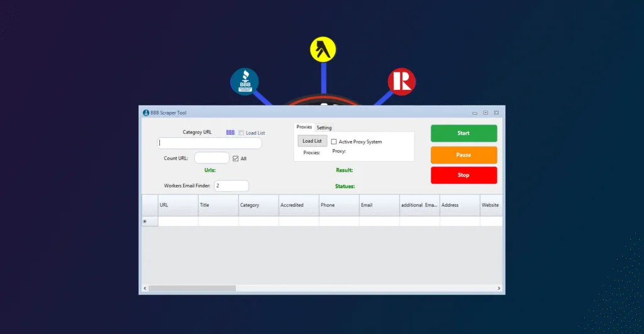The width and height of the screenshot is (644, 334).
Task: Click the Load List proxies button
Action: pos(312,141)
